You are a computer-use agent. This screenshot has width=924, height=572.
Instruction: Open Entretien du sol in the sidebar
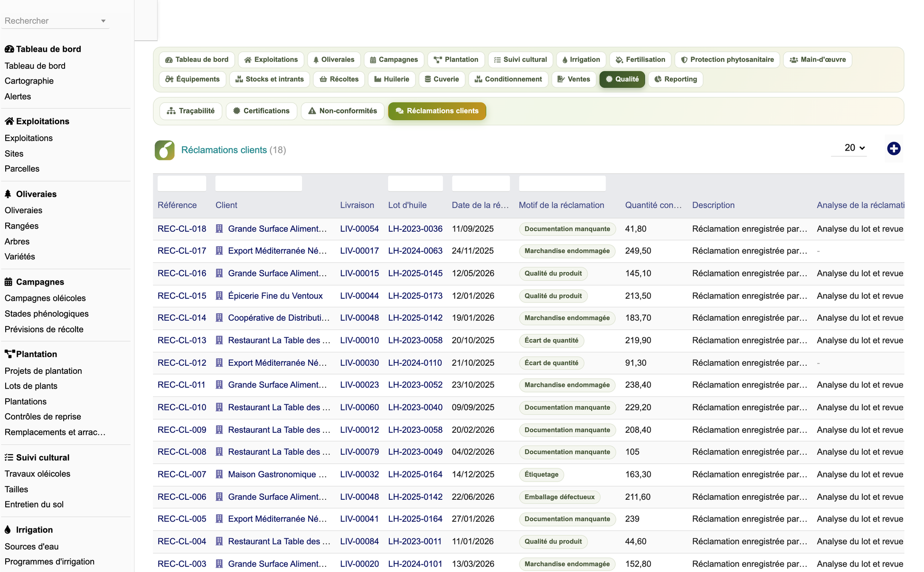click(x=34, y=505)
